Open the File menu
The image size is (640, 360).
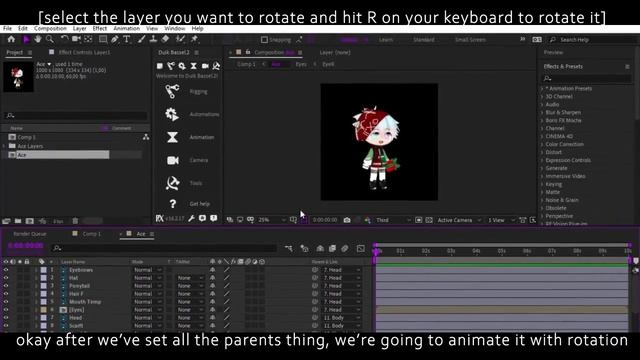(7, 29)
